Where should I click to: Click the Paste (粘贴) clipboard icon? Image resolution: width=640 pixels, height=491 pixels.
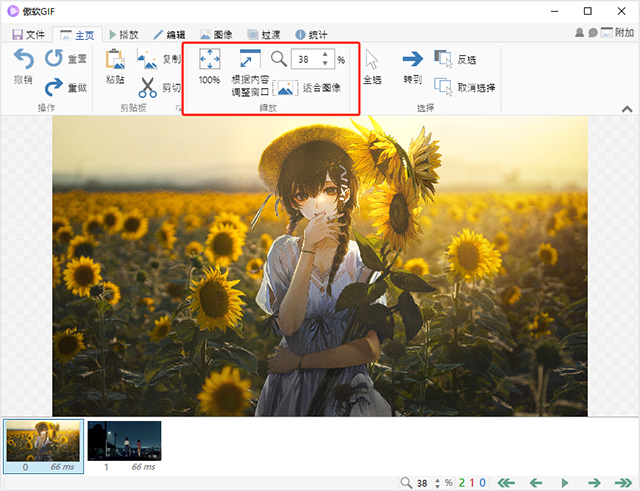coord(116,59)
